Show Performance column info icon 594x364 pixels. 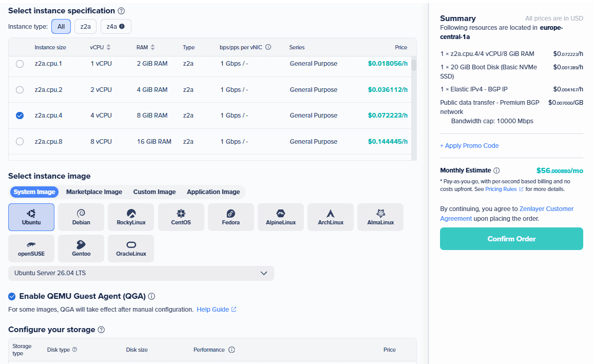tap(232, 350)
